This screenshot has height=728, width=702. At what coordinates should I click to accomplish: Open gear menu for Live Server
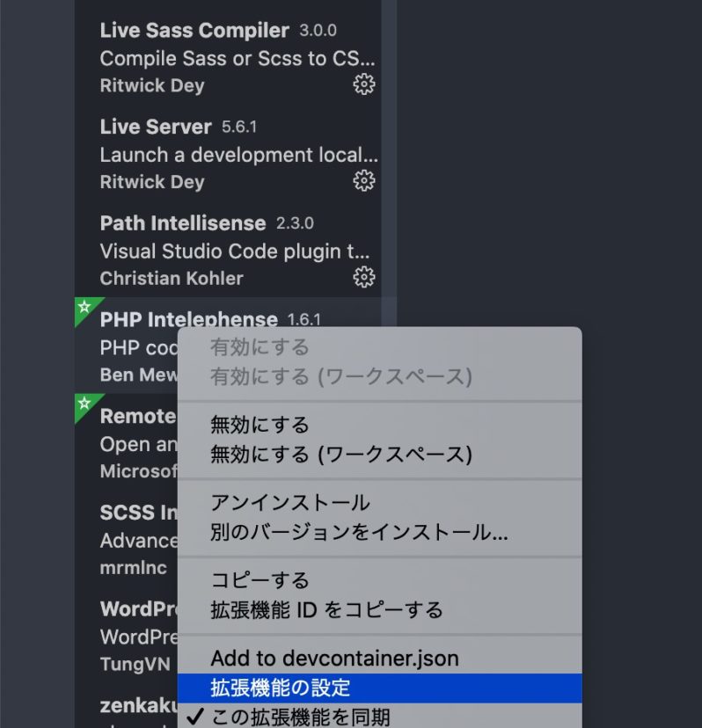pos(363,181)
